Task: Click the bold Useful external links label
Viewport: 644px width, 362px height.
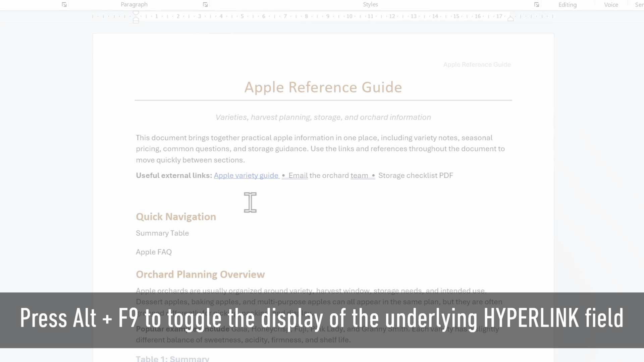Action: click(x=174, y=176)
